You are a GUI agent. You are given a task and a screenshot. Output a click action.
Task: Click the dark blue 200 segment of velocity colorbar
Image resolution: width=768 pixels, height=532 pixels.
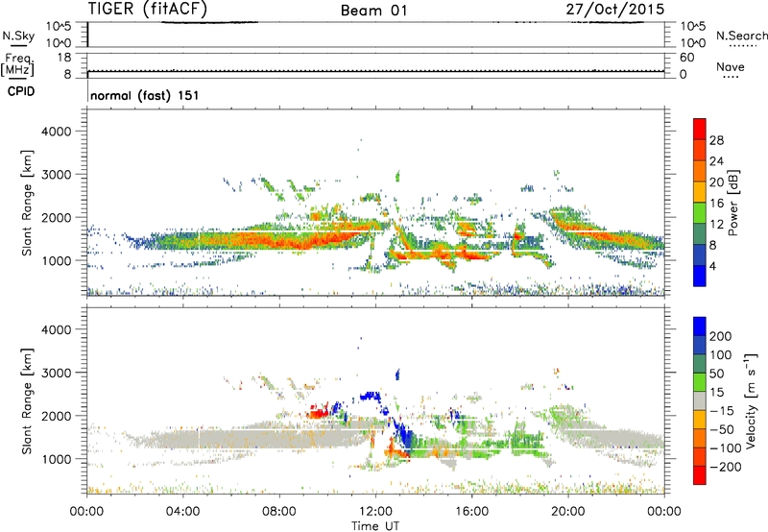[x=700, y=326]
